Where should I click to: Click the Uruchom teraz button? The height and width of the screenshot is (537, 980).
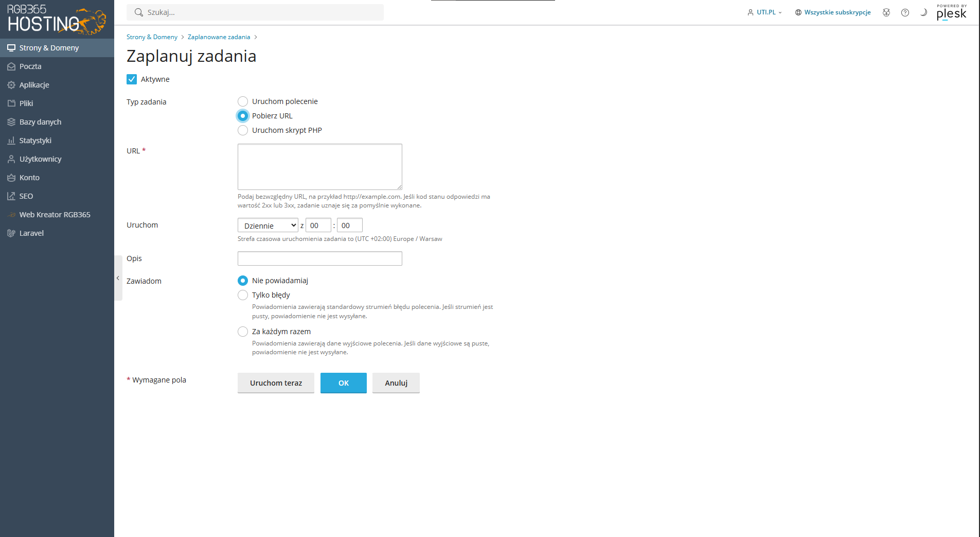click(276, 383)
